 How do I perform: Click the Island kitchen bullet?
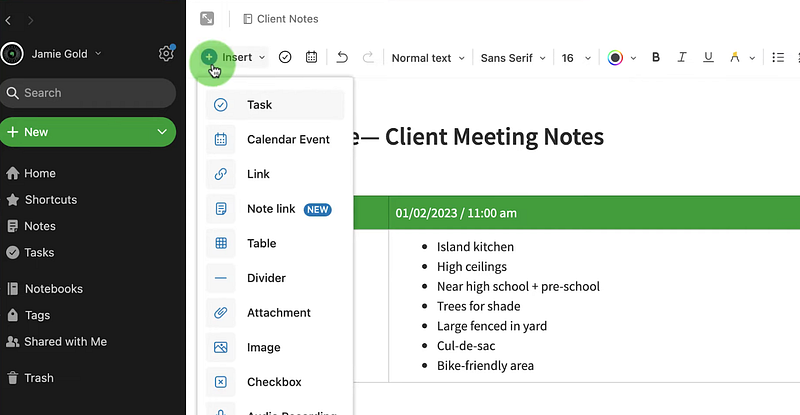coord(475,247)
